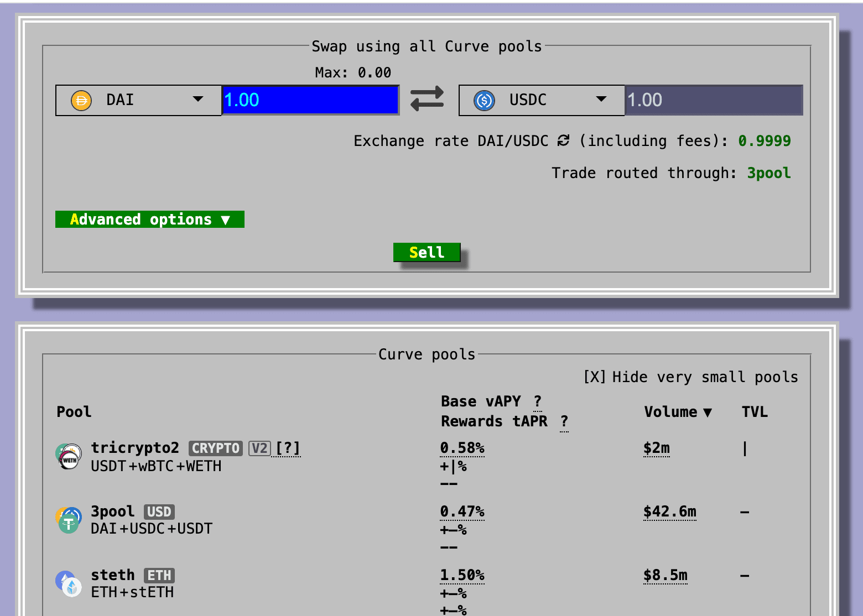The image size is (863, 616).
Task: Open the DAI token selector dropdown
Action: pyautogui.click(x=197, y=100)
